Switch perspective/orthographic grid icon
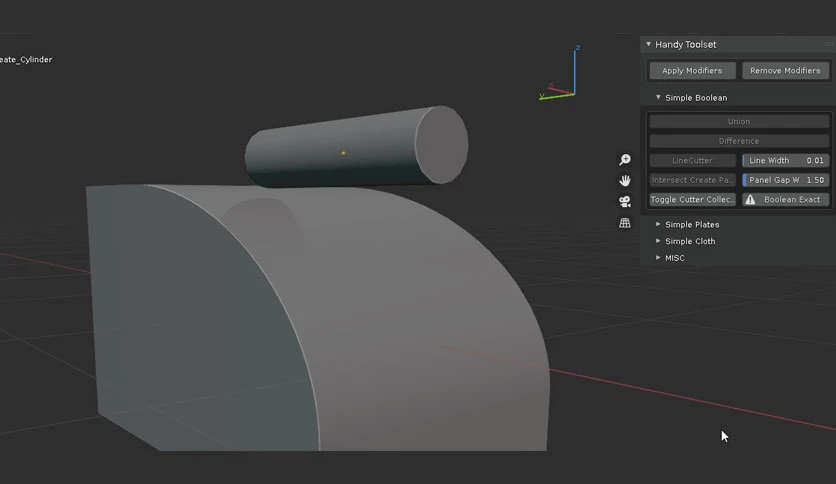This screenshot has width=836, height=484. tap(625, 223)
